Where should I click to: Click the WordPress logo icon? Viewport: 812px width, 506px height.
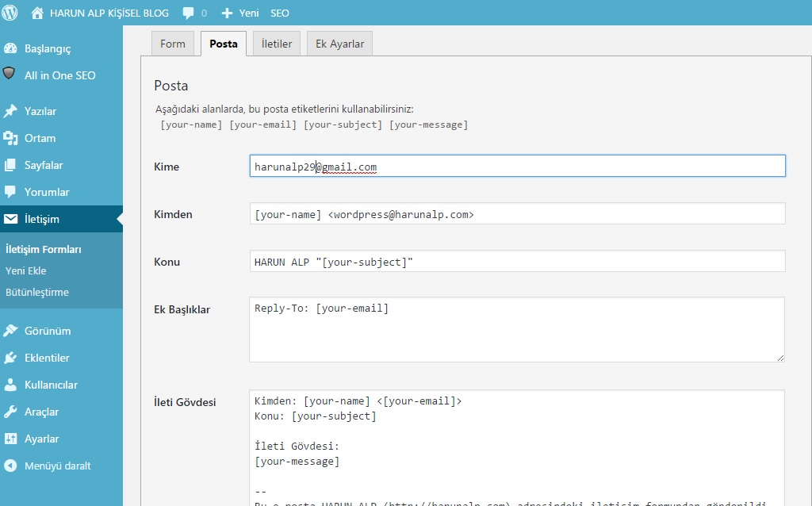10,13
